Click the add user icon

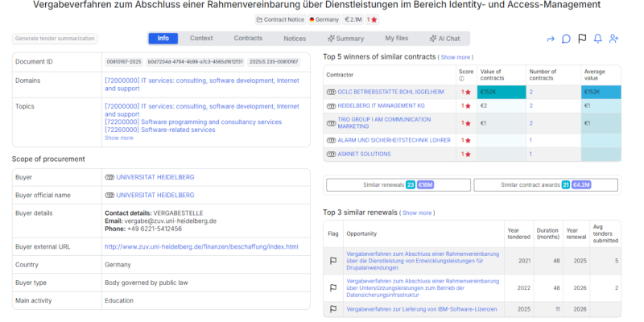point(613,39)
